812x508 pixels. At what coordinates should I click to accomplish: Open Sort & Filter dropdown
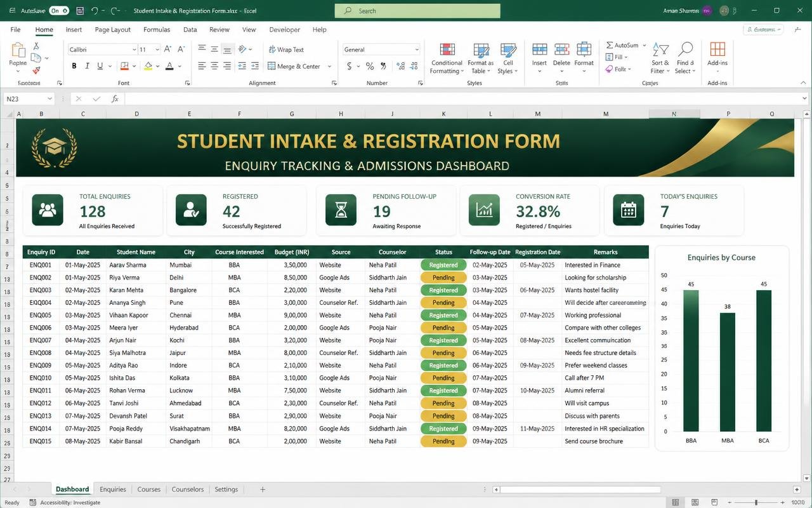(660, 59)
